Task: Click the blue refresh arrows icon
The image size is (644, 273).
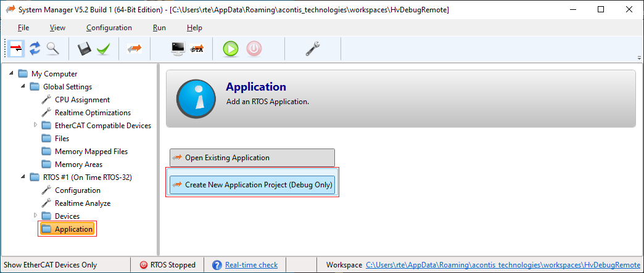Action: click(x=35, y=49)
